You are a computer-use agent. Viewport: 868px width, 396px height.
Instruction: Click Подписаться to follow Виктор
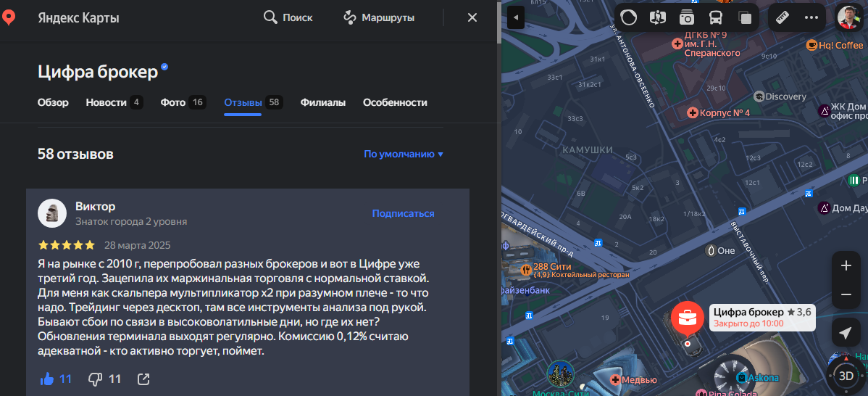click(403, 213)
